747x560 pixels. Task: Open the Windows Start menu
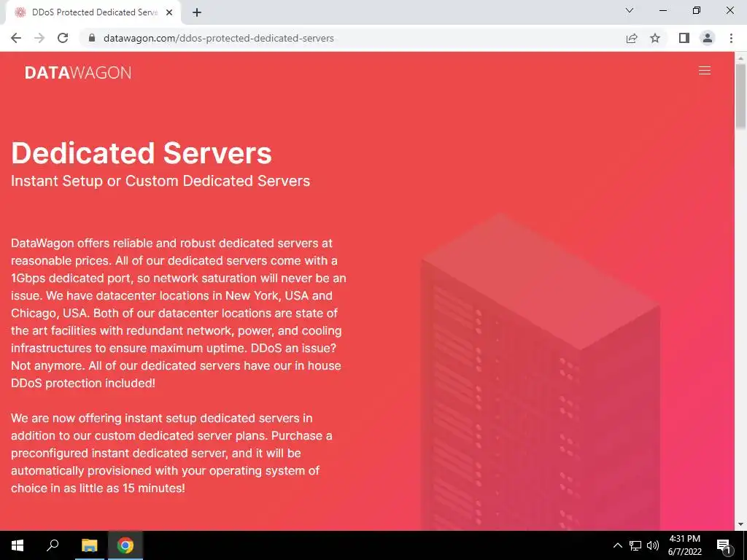(x=18, y=545)
